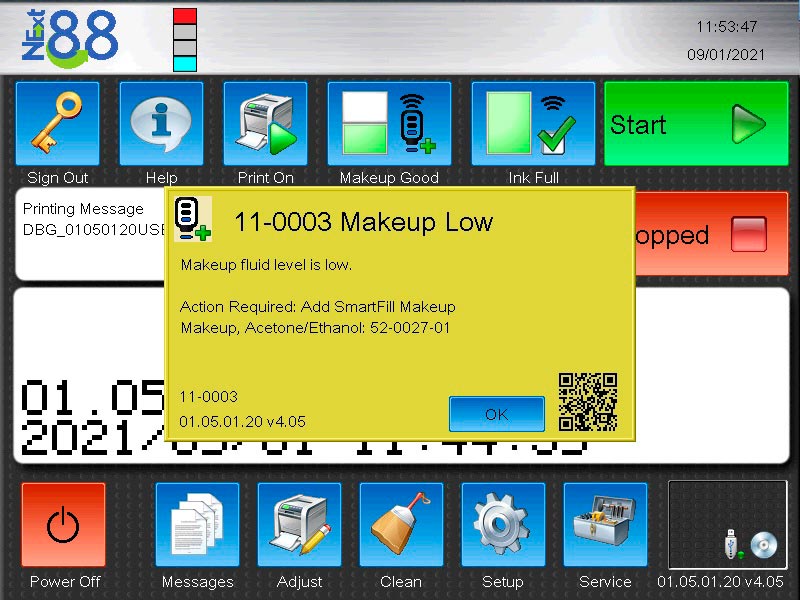Click the Sign Out key icon
The image size is (800, 600).
pyautogui.click(x=58, y=123)
